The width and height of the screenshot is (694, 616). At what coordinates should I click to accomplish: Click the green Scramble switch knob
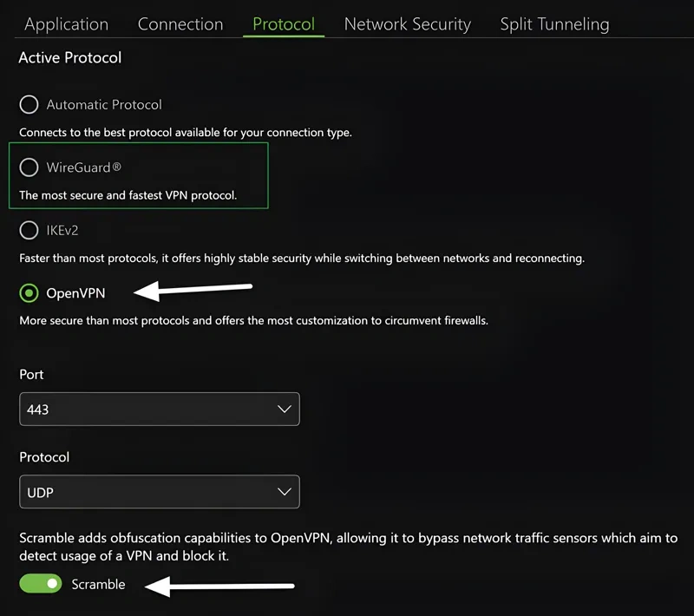pos(50,584)
